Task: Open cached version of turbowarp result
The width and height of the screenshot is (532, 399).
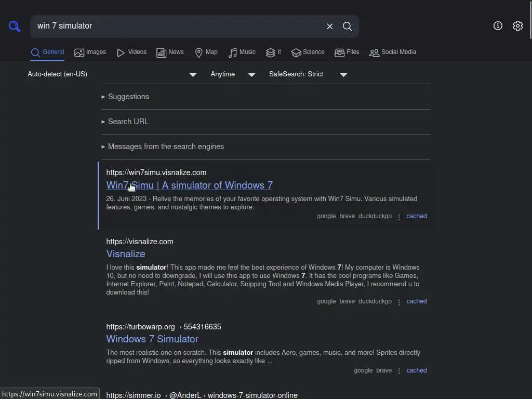Action: point(416,370)
